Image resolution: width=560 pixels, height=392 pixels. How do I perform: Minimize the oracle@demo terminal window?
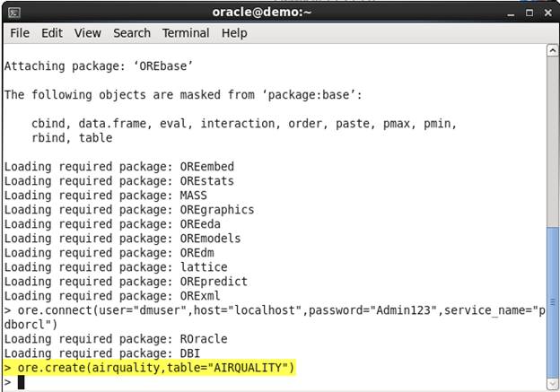click(512, 13)
